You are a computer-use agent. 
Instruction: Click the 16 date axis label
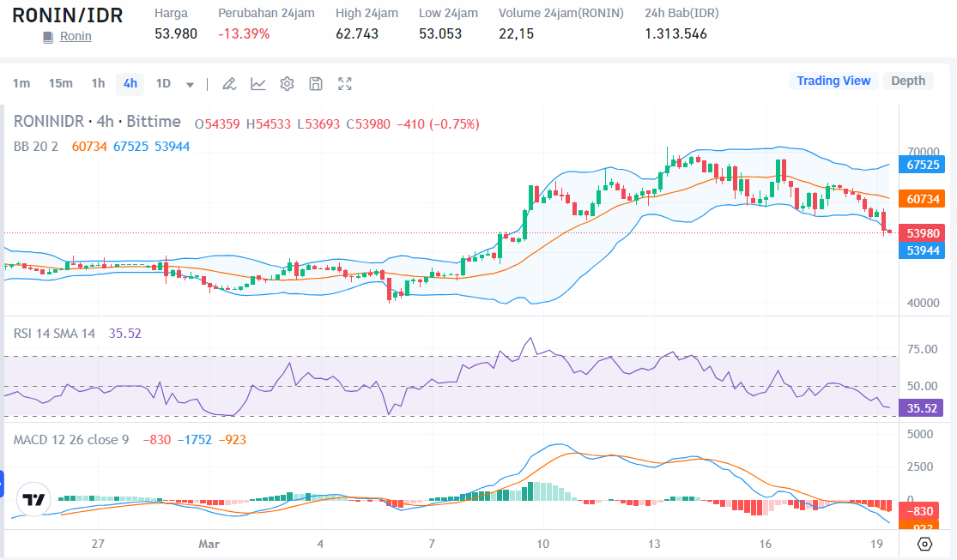click(x=766, y=544)
